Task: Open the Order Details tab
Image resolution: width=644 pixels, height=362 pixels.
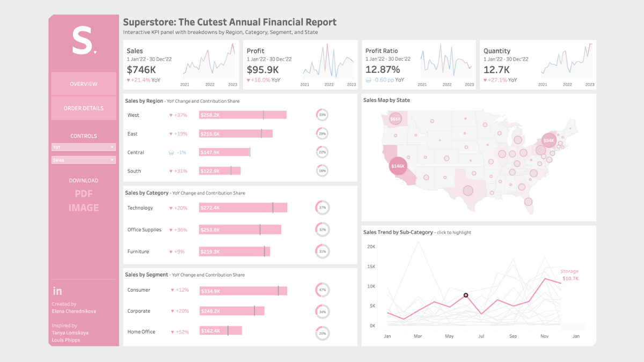Action: click(83, 108)
